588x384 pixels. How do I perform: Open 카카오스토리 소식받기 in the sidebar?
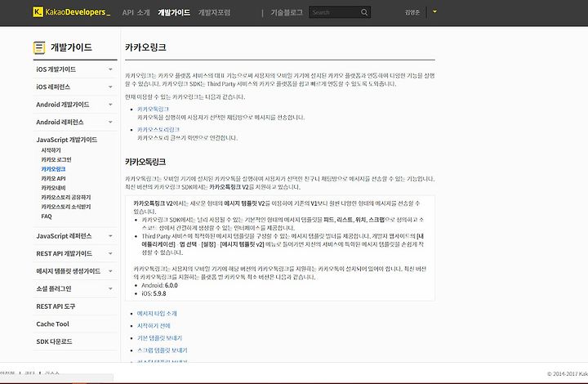click(x=66, y=207)
